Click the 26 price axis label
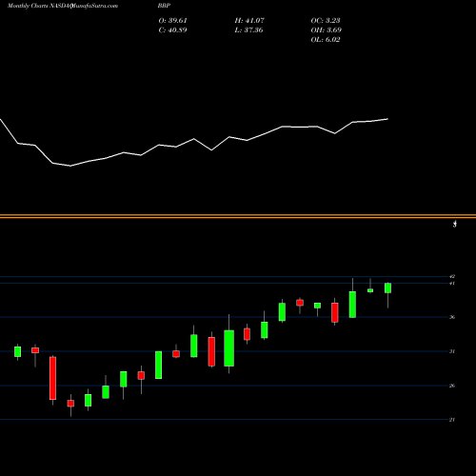 tap(452, 386)
